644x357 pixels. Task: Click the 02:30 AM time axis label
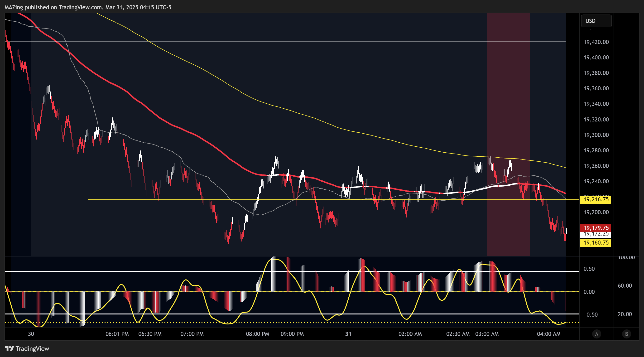(x=458, y=334)
